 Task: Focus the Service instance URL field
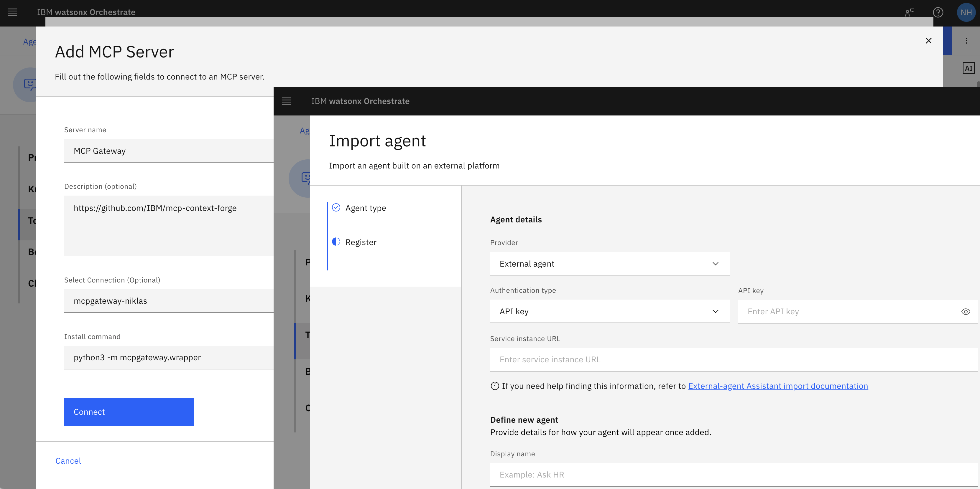tap(734, 360)
